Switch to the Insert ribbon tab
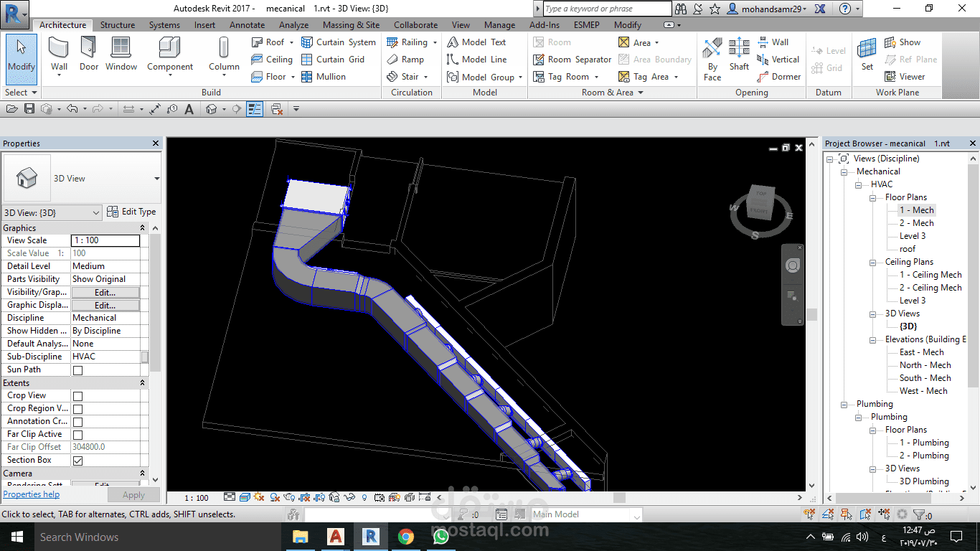This screenshot has width=980, height=551. point(204,25)
